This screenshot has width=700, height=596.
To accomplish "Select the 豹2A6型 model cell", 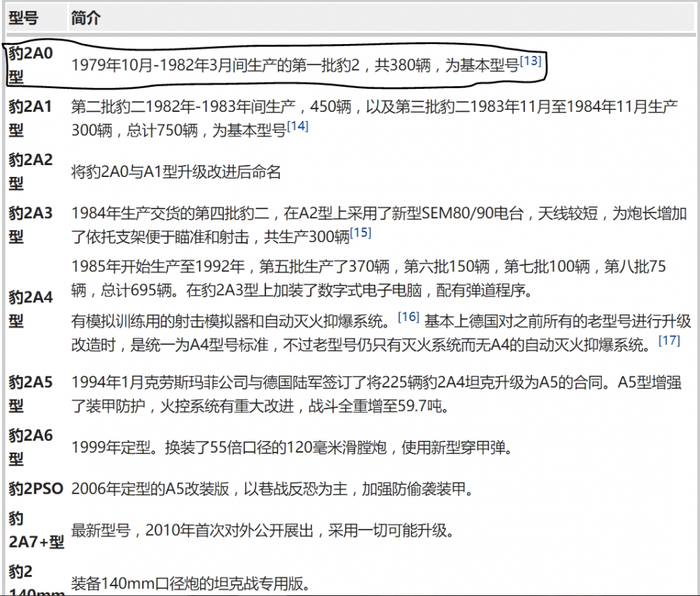I will pos(31,447).
